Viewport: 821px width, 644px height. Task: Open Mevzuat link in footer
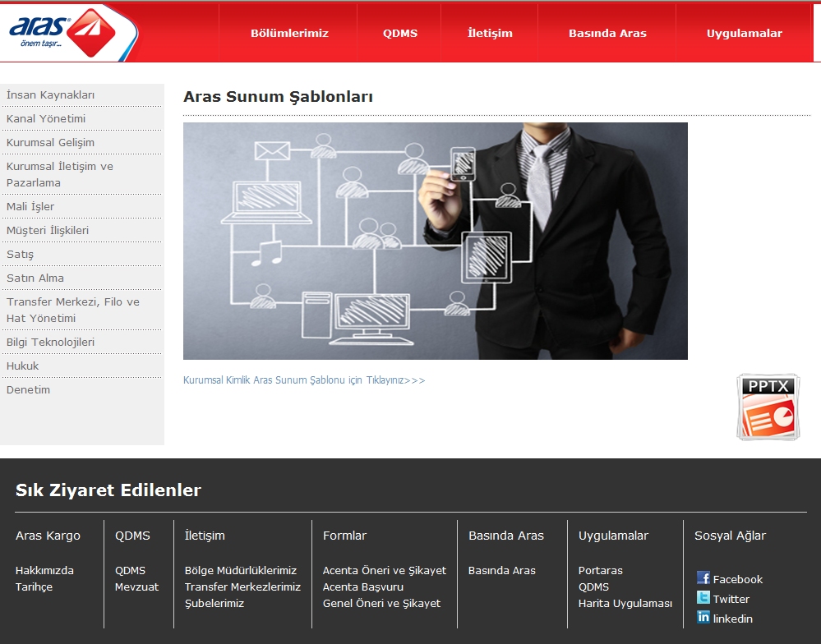(136, 587)
